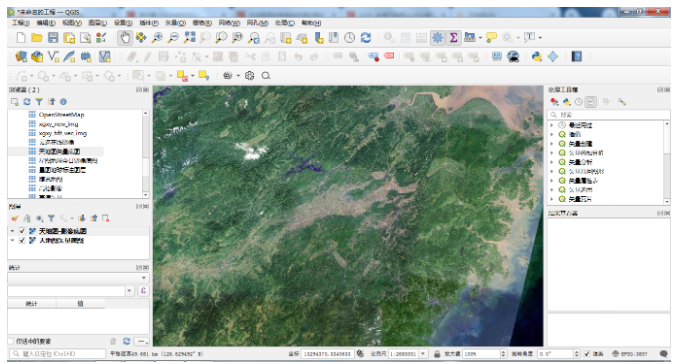Screen dimensions: 676x364
Task: Click Remove Layer icon in Layers panel toolbar
Action: (106, 218)
